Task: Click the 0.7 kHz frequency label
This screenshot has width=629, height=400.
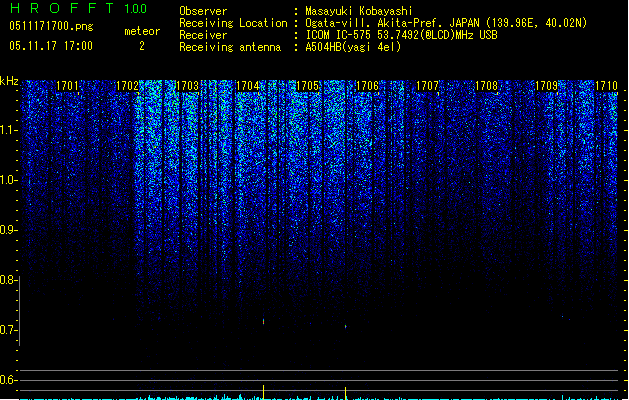Action: click(9, 330)
